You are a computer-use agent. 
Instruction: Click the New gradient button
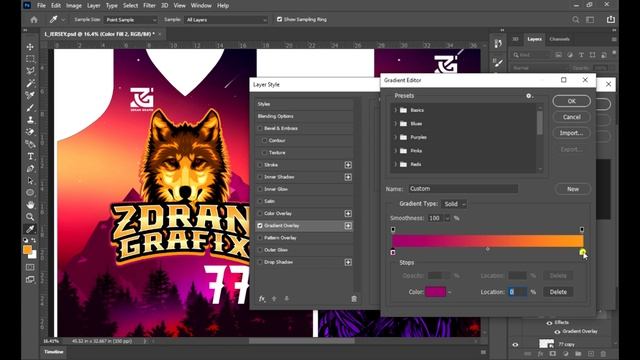tap(573, 189)
